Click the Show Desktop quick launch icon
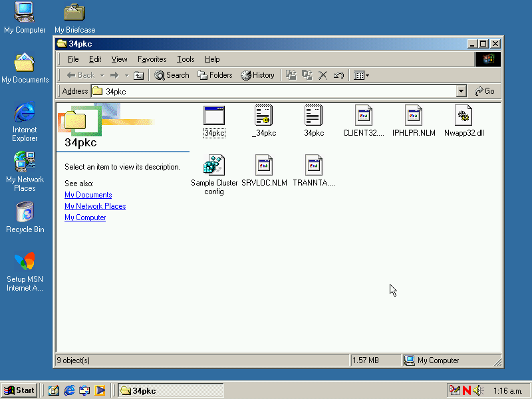The height and width of the screenshot is (399, 532). click(x=53, y=390)
